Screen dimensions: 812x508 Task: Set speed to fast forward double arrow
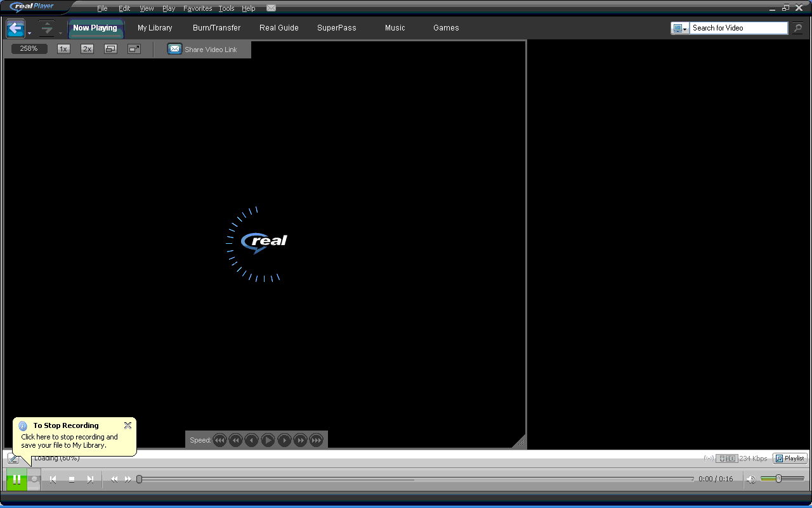click(x=300, y=440)
